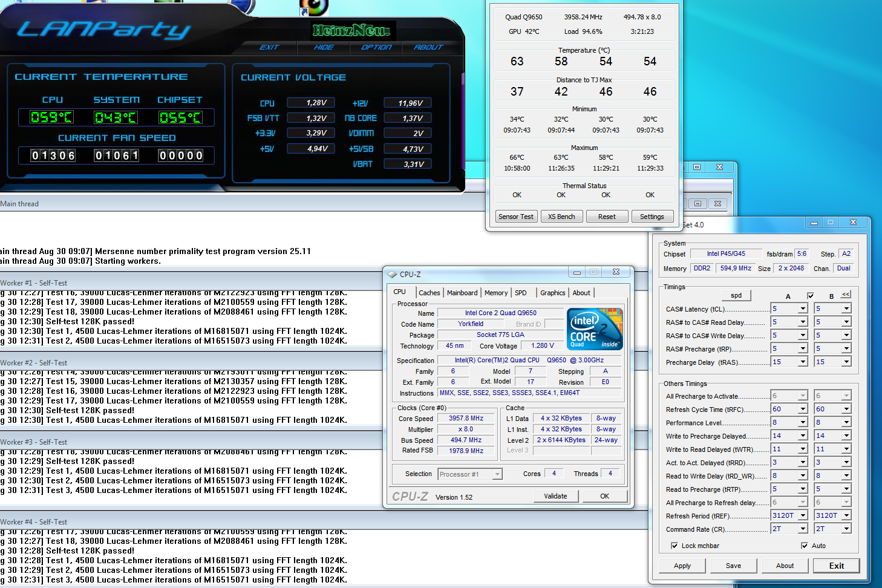Click the CPU temperature readout 059°C
The width and height of the screenshot is (882, 588).
(x=52, y=117)
